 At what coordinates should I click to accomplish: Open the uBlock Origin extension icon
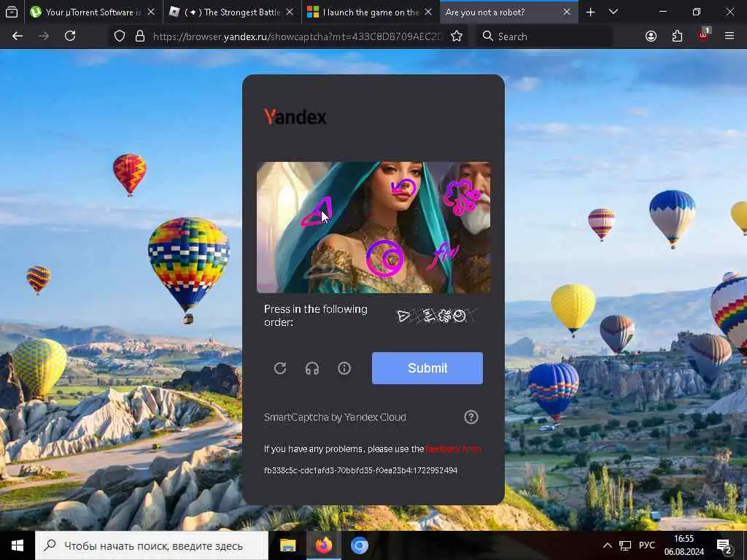click(x=704, y=35)
